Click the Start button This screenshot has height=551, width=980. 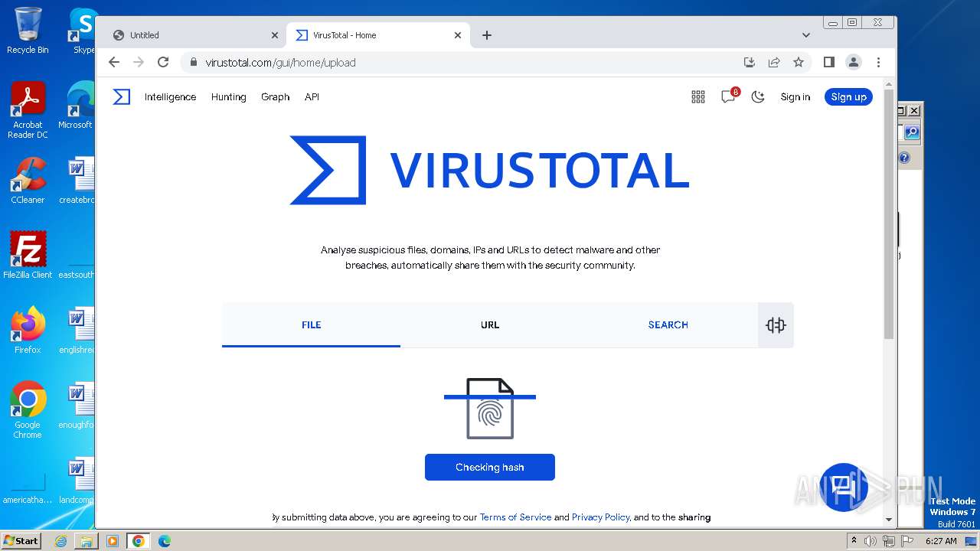pos(21,540)
